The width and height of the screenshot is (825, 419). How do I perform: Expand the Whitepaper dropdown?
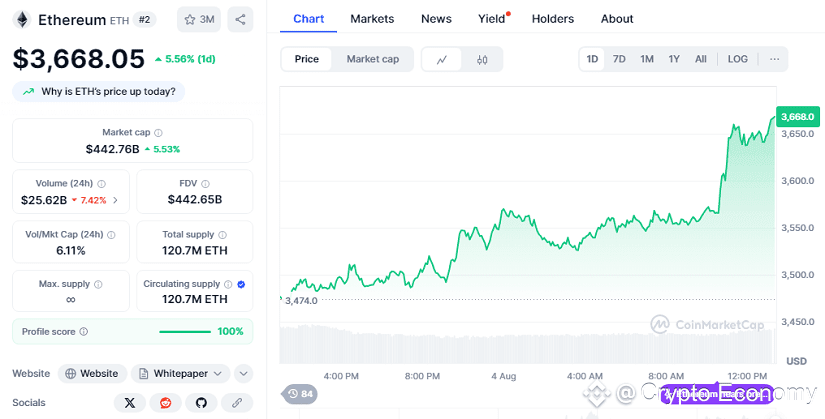click(x=180, y=374)
